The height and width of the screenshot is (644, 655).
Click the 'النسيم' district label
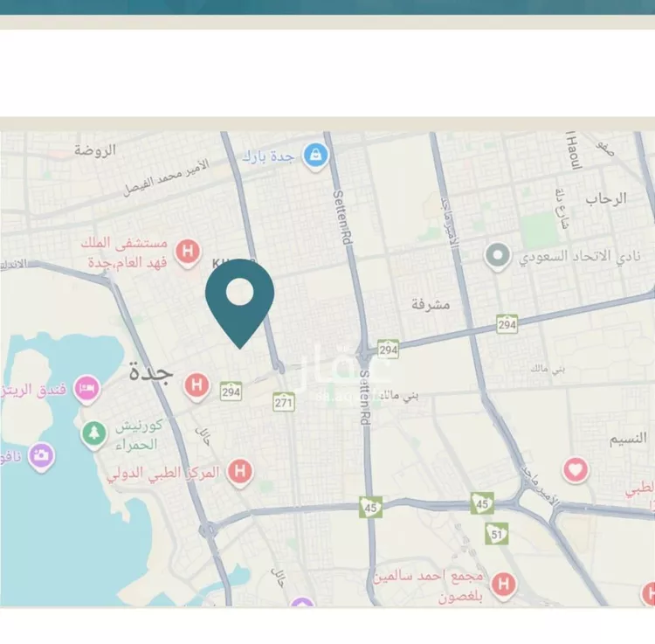tap(628, 439)
